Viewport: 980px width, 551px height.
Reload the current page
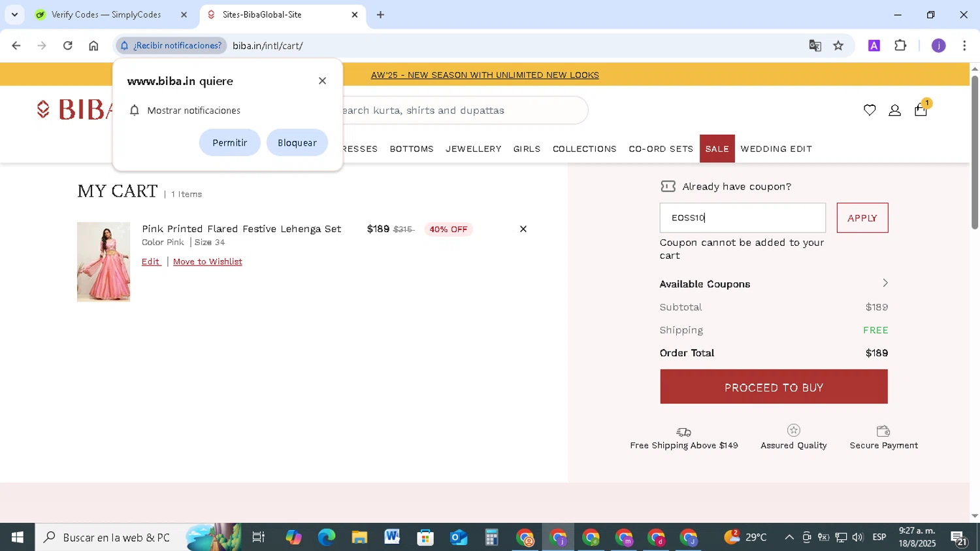click(x=68, y=46)
